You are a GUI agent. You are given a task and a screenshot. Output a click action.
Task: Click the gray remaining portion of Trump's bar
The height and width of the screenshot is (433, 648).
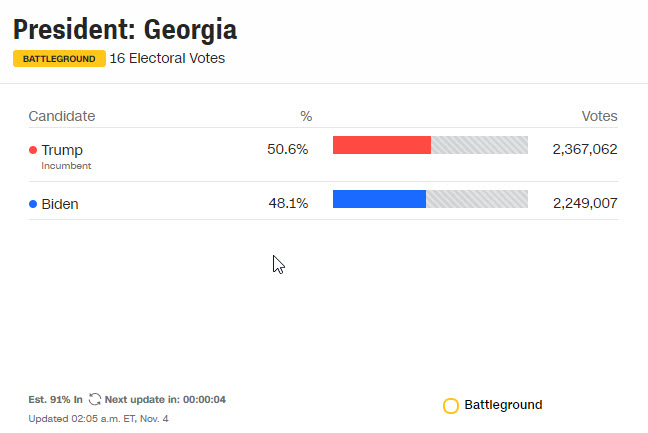tap(479, 145)
